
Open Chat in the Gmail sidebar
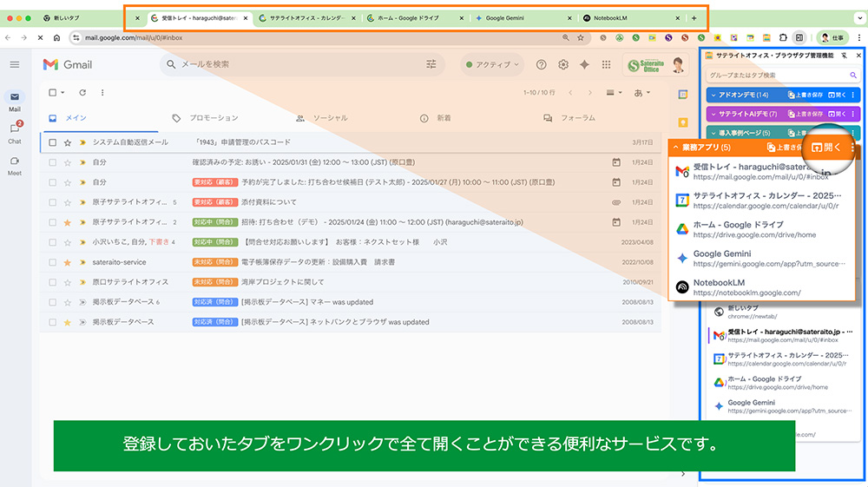click(15, 133)
